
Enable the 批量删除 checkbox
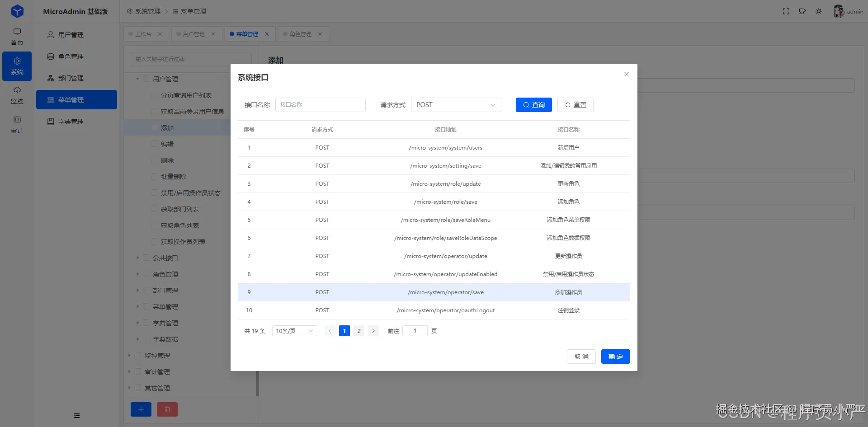(x=154, y=176)
